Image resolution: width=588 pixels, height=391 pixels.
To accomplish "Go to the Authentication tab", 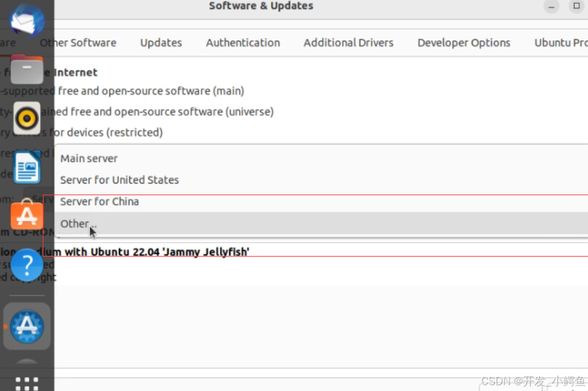I will point(243,43).
